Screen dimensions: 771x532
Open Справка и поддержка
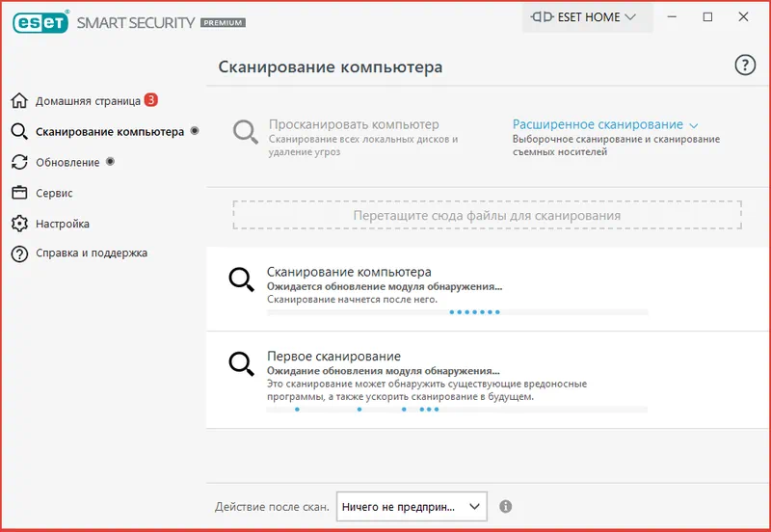pyautogui.click(x=92, y=253)
